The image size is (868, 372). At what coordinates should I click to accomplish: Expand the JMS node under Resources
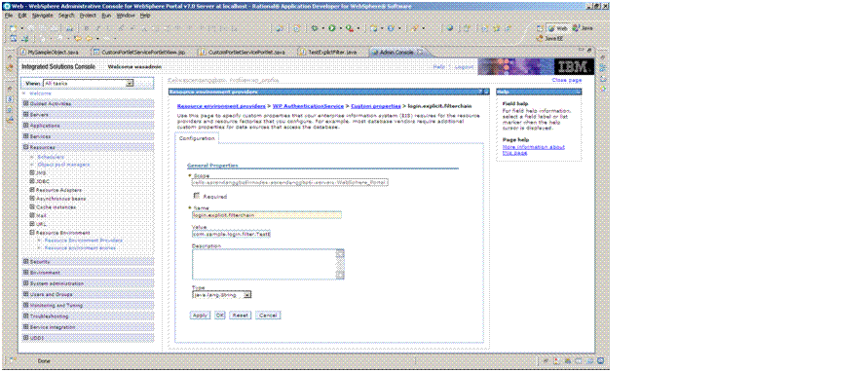tap(32, 172)
